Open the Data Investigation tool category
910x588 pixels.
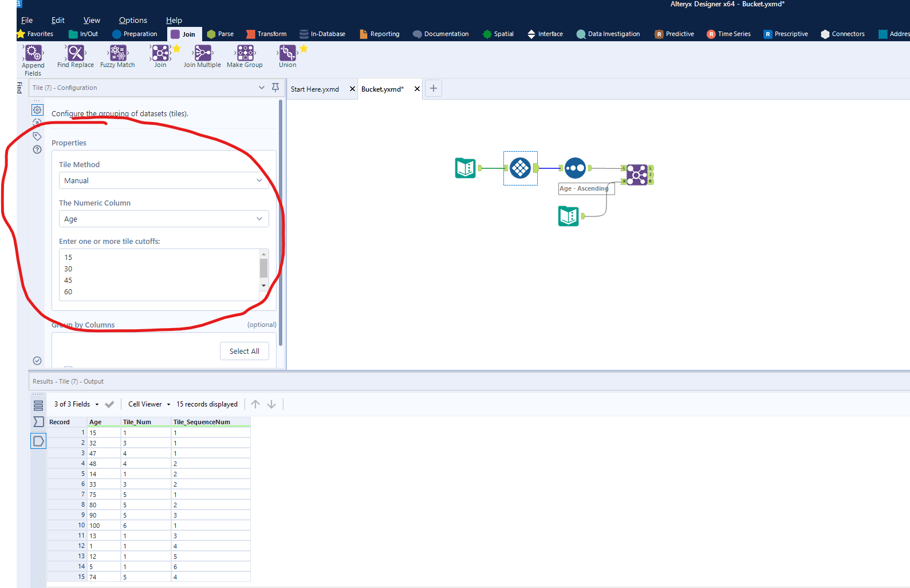[608, 34]
